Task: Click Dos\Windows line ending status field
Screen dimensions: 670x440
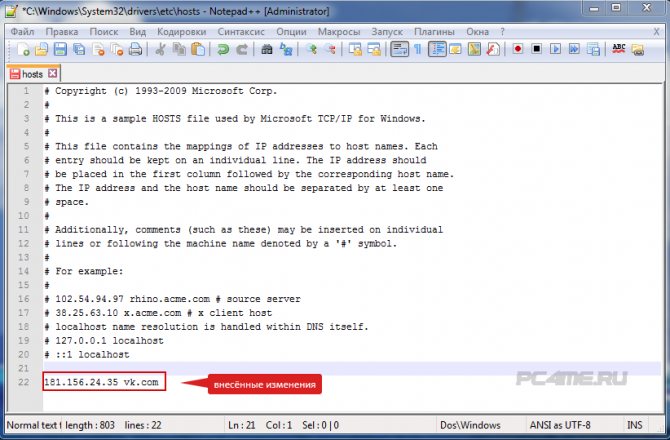Action: (x=470, y=425)
